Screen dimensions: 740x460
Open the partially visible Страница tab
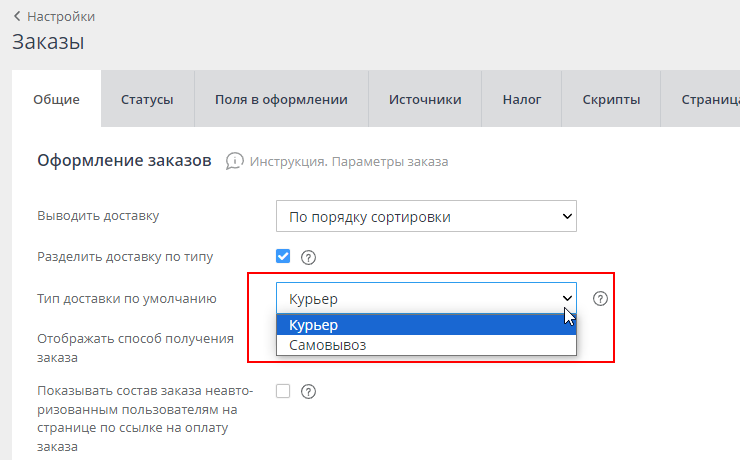coord(708,99)
